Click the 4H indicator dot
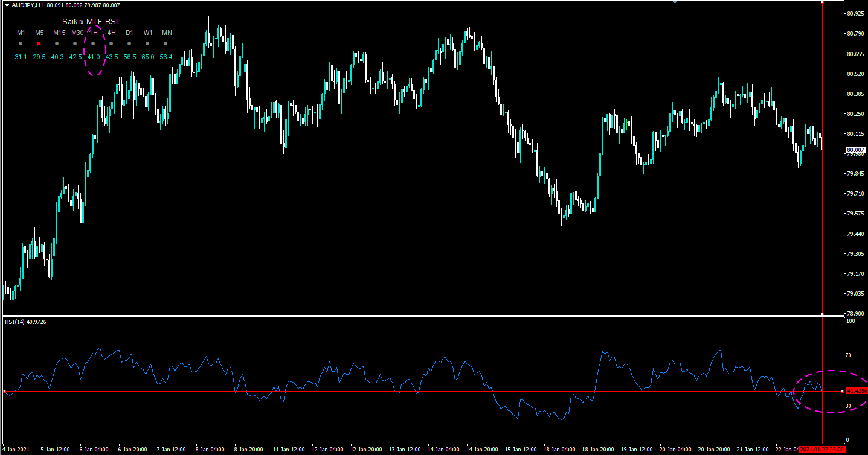 pos(111,43)
